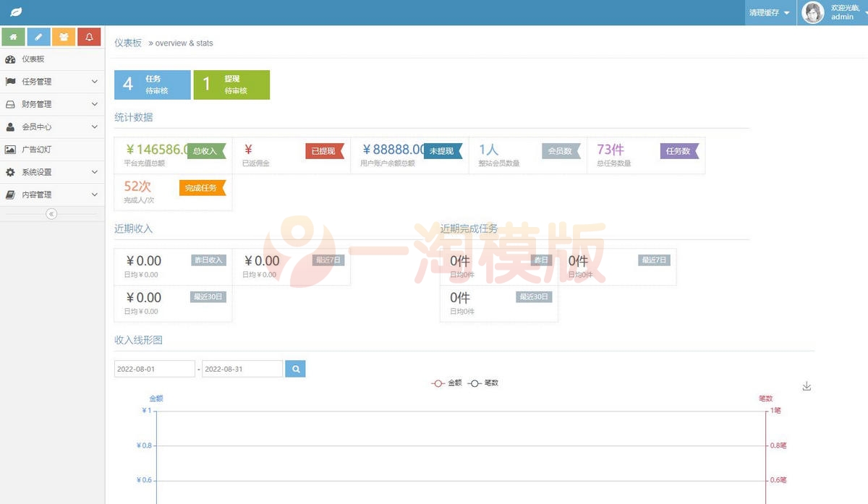Image resolution: width=868 pixels, height=504 pixels.
Task: Download the chart via the download icon
Action: 807,386
